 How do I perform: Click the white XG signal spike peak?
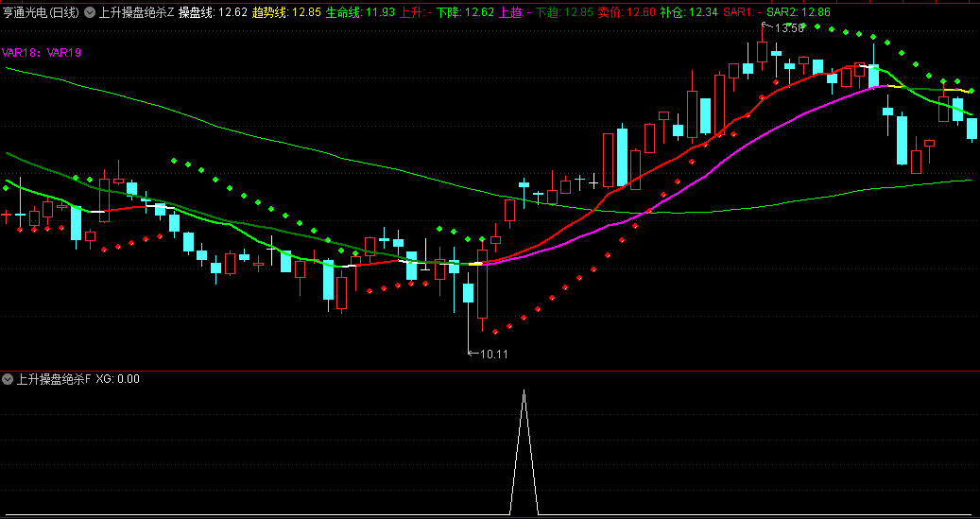(x=524, y=391)
